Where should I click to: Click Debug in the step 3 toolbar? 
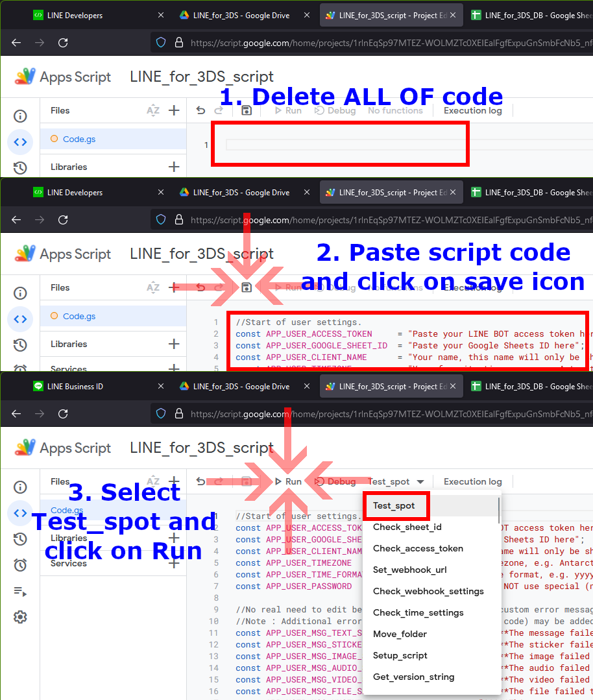335,482
